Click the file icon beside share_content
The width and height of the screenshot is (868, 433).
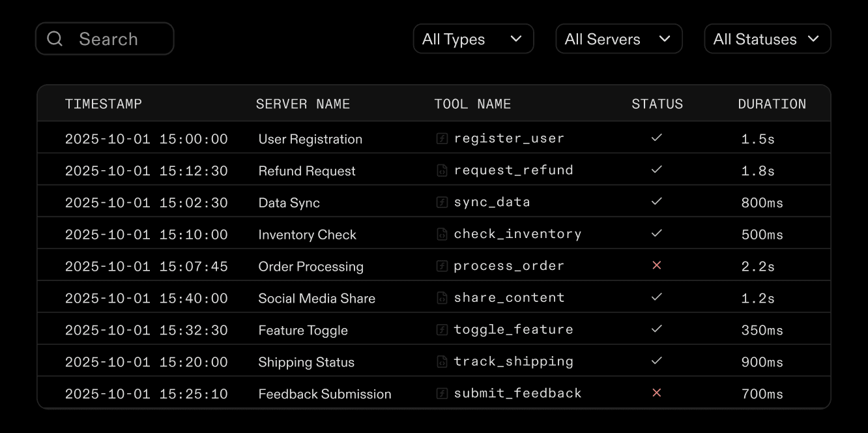pyautogui.click(x=442, y=297)
